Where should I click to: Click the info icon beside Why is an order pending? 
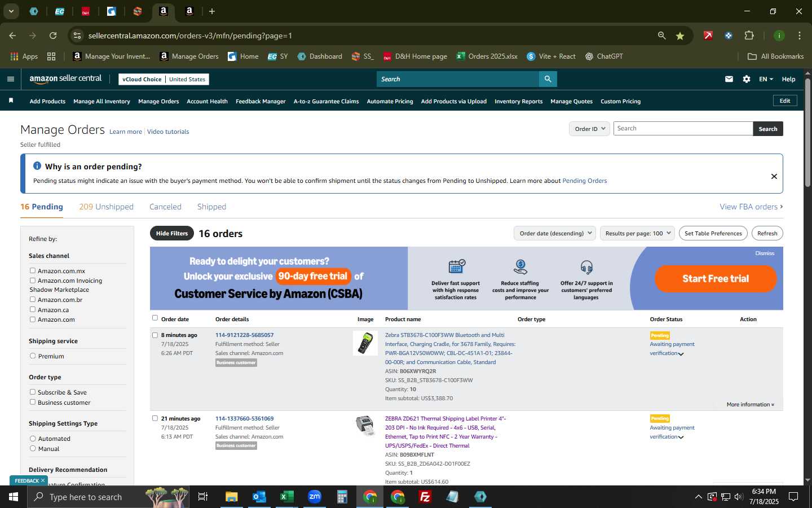click(x=37, y=166)
